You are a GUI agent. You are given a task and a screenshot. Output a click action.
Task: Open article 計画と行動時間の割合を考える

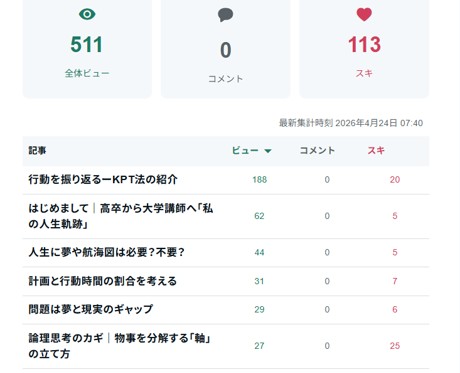(x=103, y=281)
